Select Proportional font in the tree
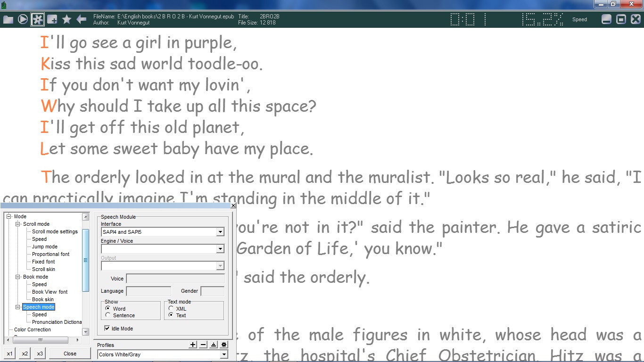Screen dimensions: 644x362 point(50,254)
